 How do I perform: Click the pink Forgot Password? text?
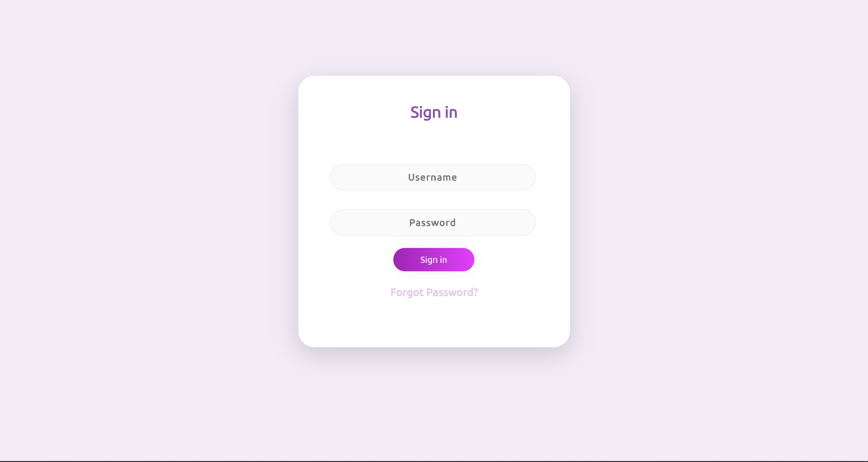434,292
